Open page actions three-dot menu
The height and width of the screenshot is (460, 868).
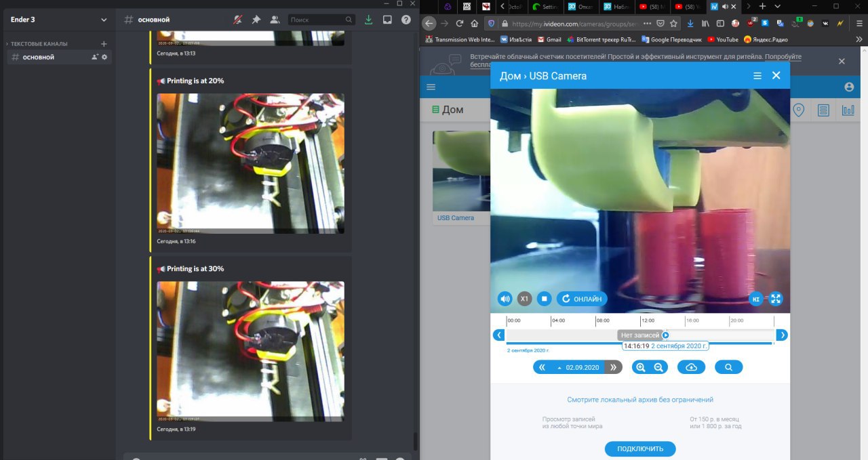pyautogui.click(x=646, y=23)
